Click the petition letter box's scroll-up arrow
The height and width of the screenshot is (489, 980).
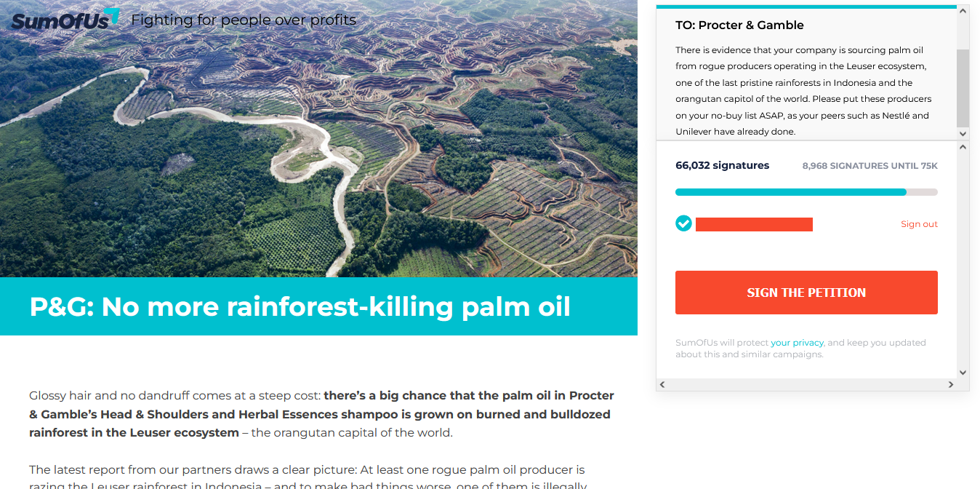963,12
